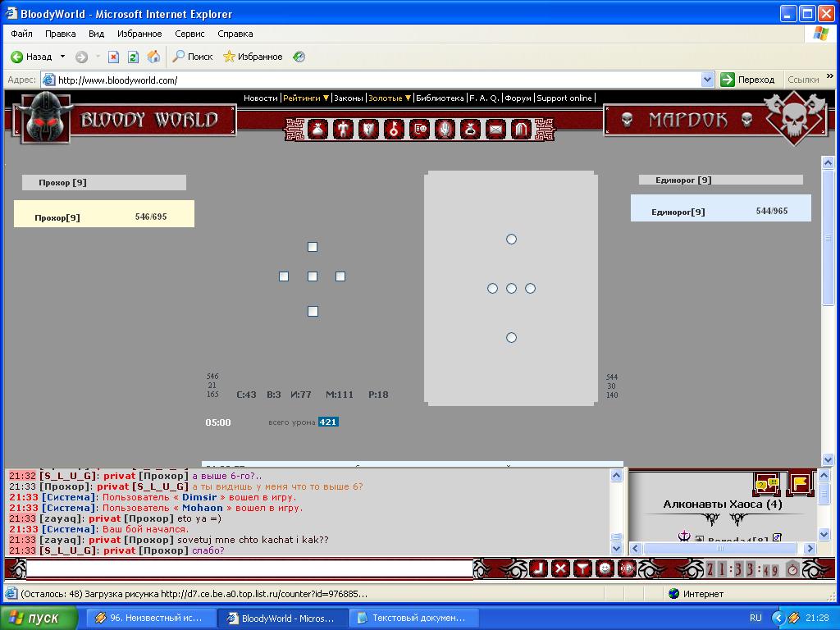The image size is (840, 630).
Task: Check the left attack square box
Action: (x=284, y=276)
